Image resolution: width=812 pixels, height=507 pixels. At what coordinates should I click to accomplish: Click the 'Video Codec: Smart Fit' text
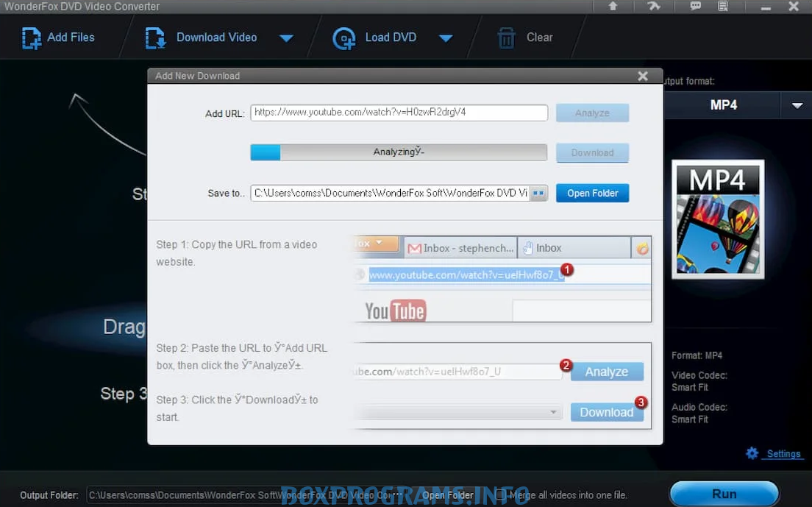[x=699, y=381]
